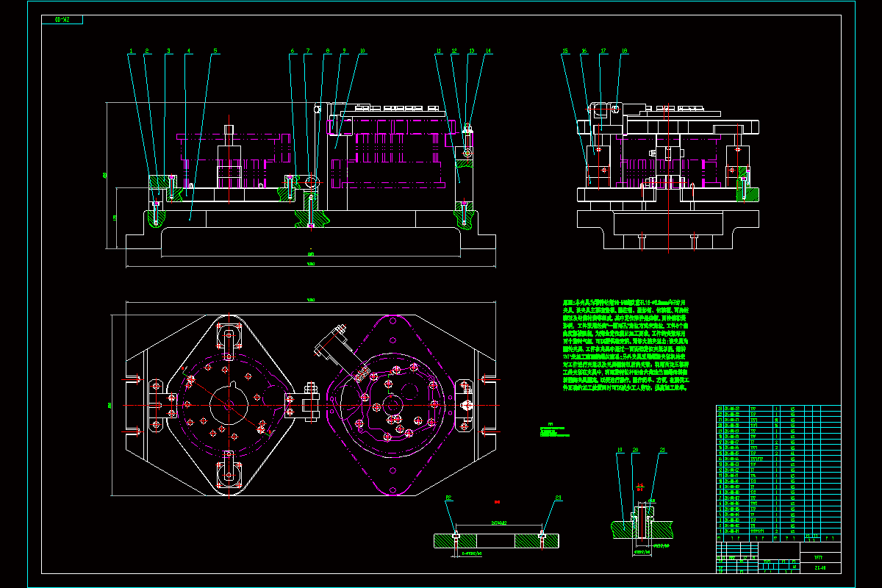
Task: Click balloon 20 on bushing section detail
Action: [x=636, y=450]
